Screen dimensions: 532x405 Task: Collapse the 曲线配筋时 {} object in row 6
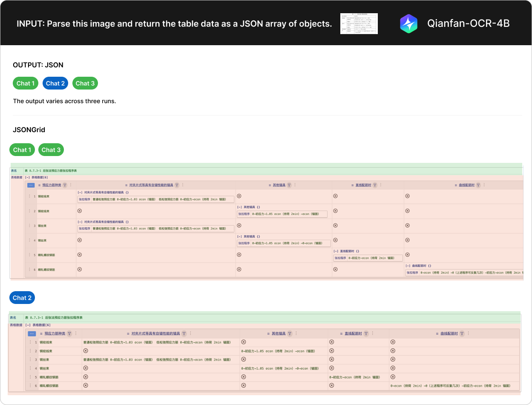tap(408, 266)
